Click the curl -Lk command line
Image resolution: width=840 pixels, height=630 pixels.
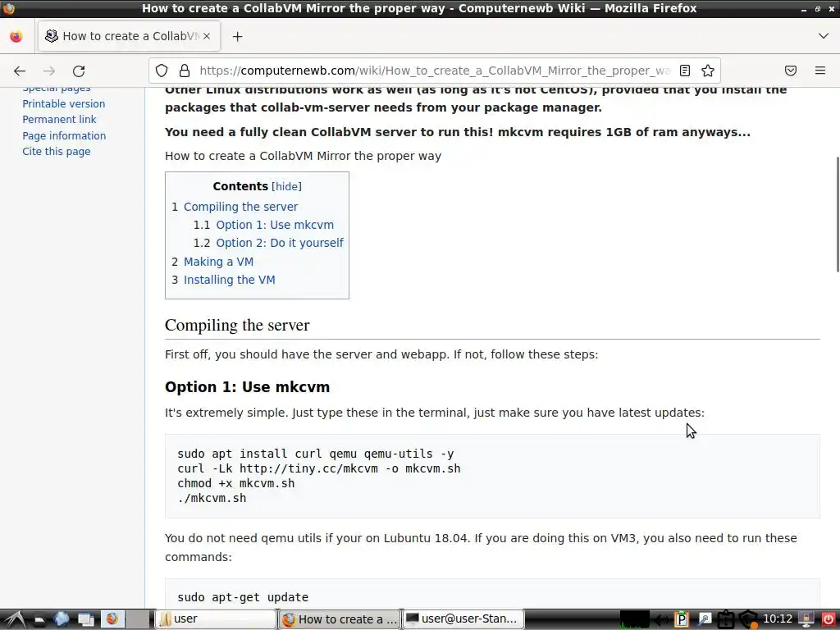pyautogui.click(x=319, y=468)
